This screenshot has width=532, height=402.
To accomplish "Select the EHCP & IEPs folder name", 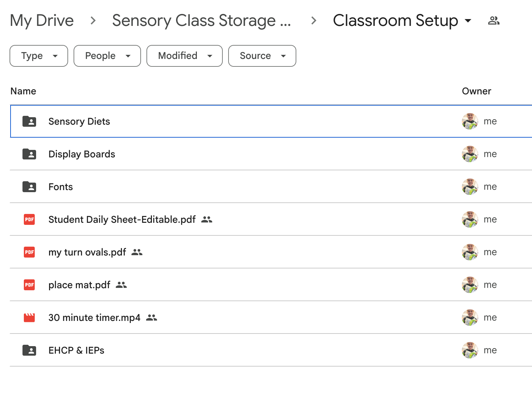I will (76, 351).
